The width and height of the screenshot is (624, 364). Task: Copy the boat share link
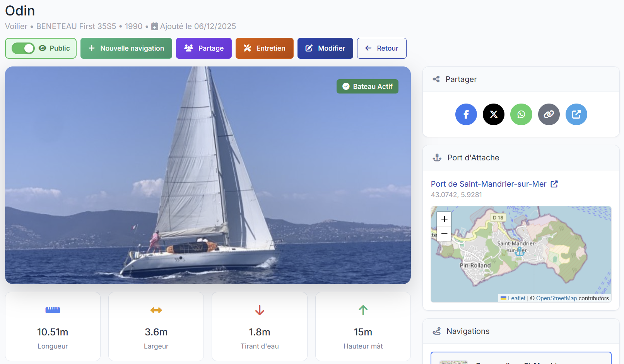coord(549,114)
